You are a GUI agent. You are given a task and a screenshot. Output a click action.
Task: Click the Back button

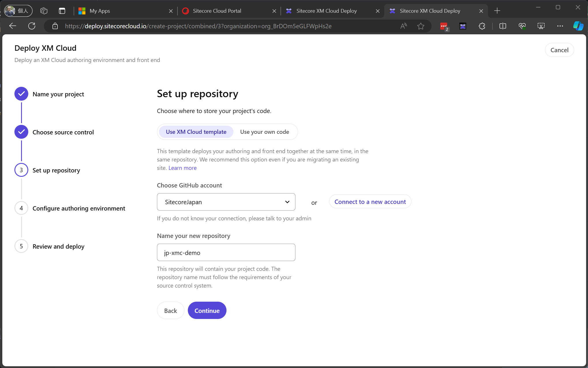point(171,311)
